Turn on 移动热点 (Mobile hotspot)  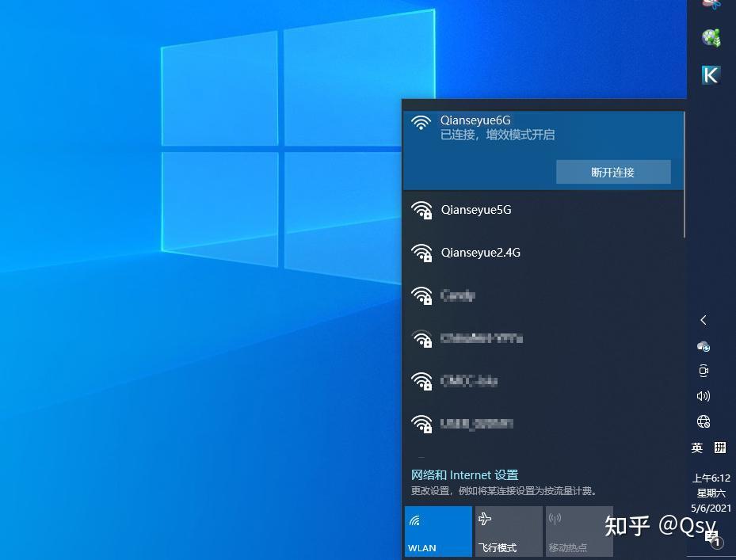click(x=579, y=531)
